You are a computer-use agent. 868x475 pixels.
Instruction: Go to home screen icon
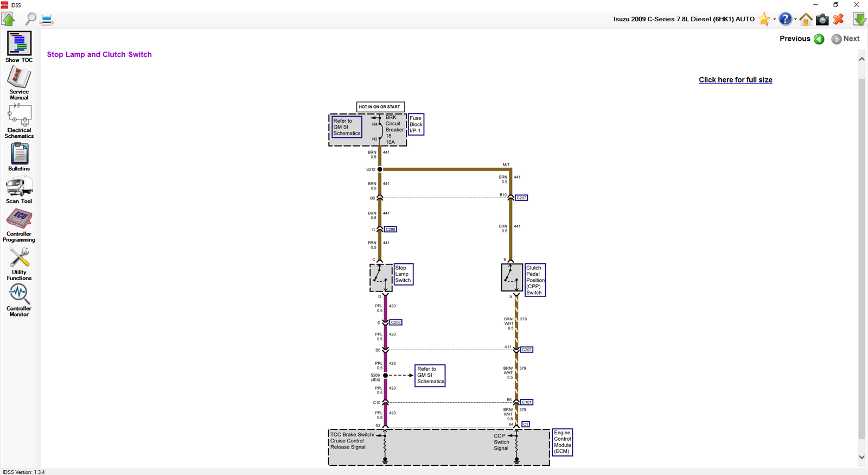point(806,20)
